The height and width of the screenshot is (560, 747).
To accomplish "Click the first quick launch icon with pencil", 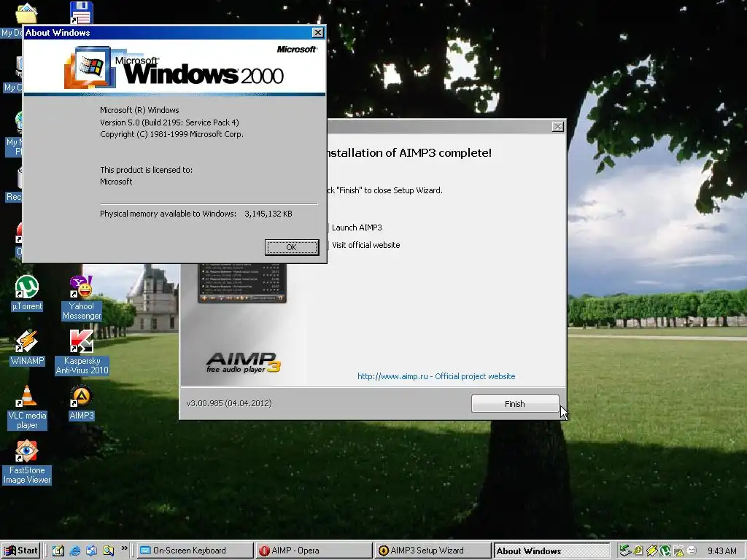I will pos(58,551).
